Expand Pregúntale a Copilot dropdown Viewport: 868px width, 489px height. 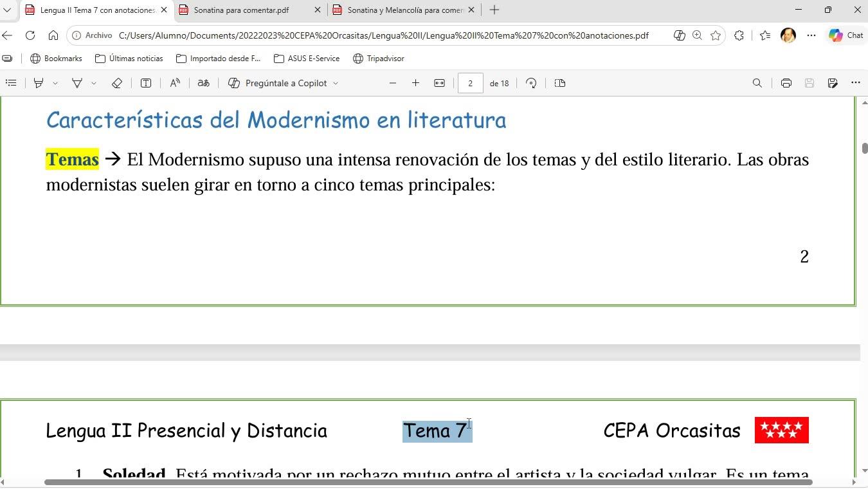(x=335, y=83)
